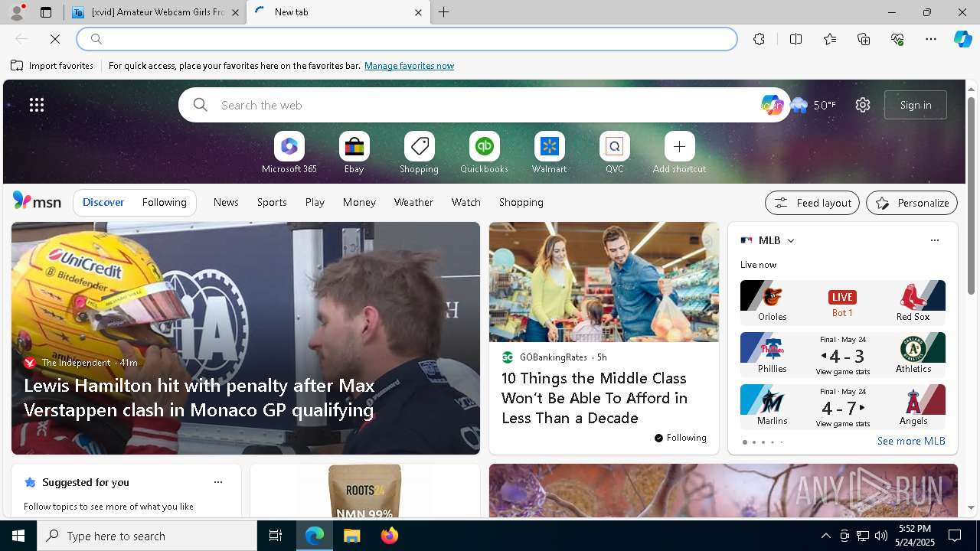
Task: Close the New tab tab
Action: [418, 12]
